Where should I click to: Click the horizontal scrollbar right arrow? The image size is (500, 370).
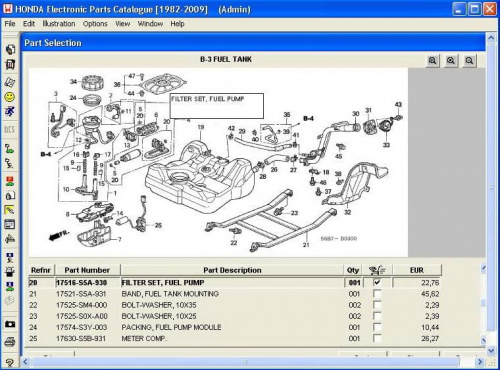(x=479, y=362)
